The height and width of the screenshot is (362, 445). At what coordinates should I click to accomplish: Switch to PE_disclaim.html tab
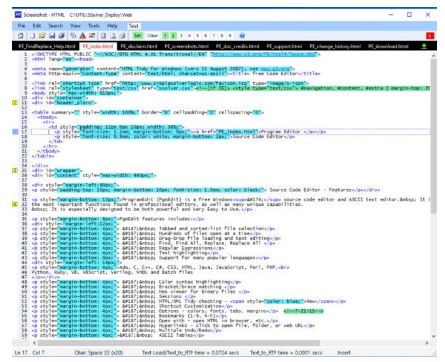click(139, 46)
